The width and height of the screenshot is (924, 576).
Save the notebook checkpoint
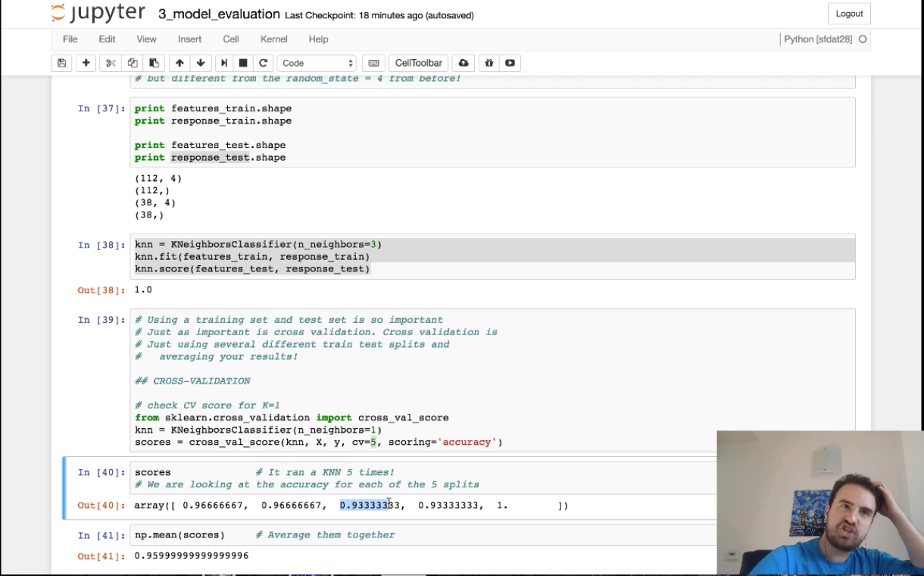(61, 63)
